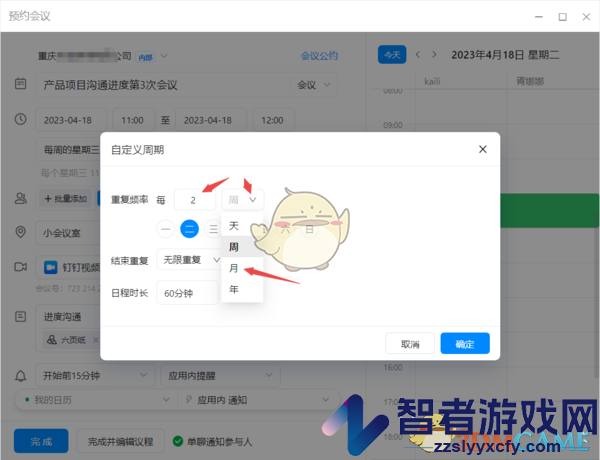Click the 小会议室 location field

pos(68,233)
